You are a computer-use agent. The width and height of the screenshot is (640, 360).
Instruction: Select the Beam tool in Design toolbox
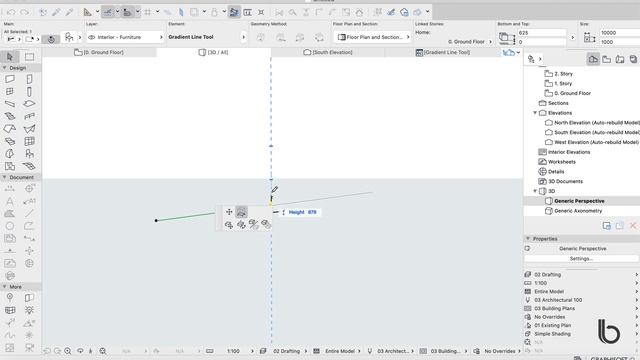10,104
